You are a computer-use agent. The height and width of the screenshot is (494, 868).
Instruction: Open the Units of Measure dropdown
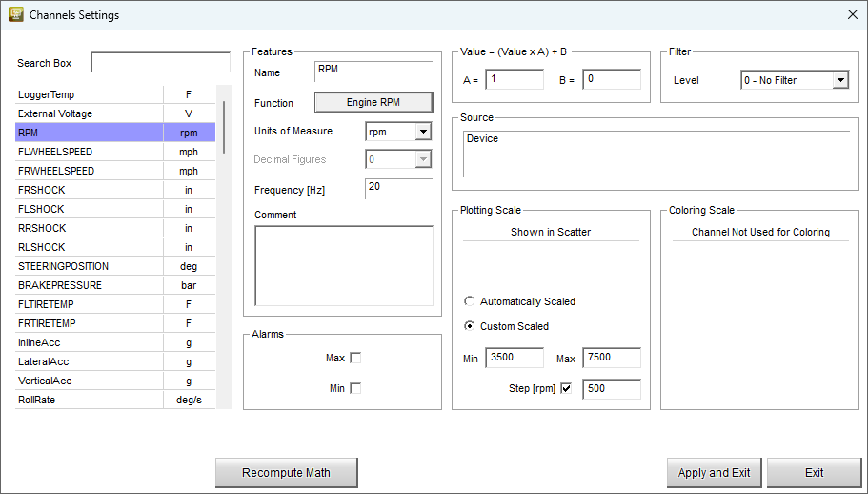pos(423,132)
